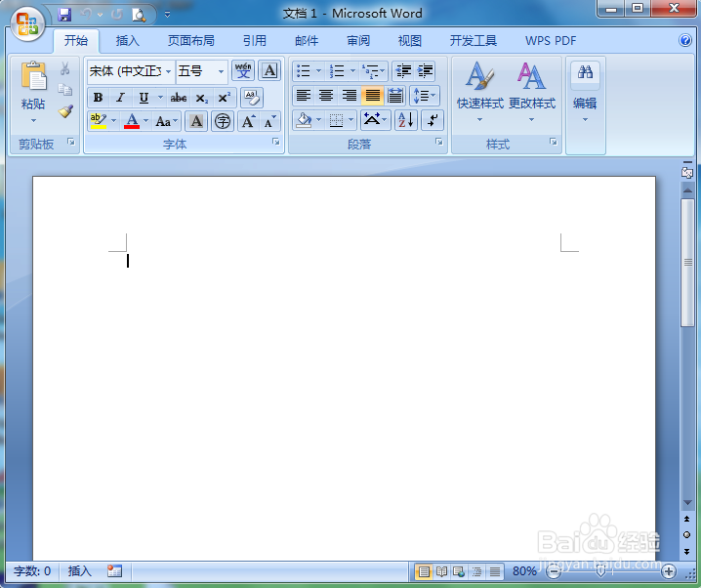
Task: Expand the underline style dropdown arrow
Action: click(x=160, y=98)
